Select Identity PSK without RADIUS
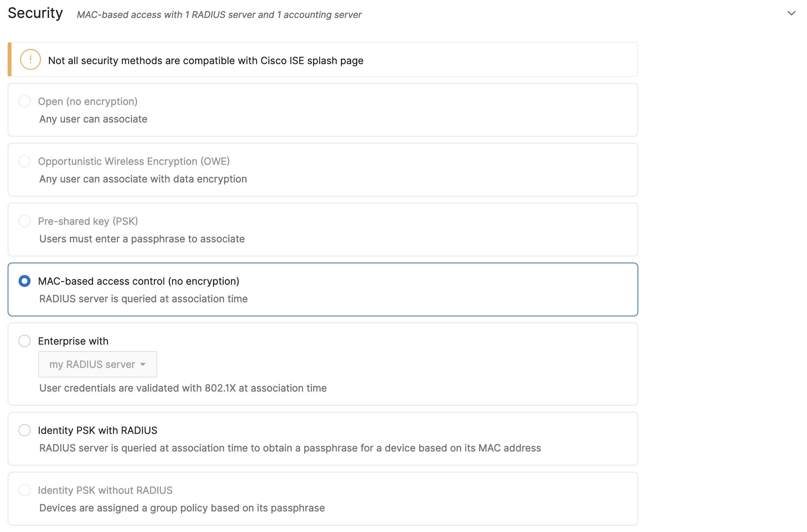The width and height of the screenshot is (807, 532). (25, 490)
